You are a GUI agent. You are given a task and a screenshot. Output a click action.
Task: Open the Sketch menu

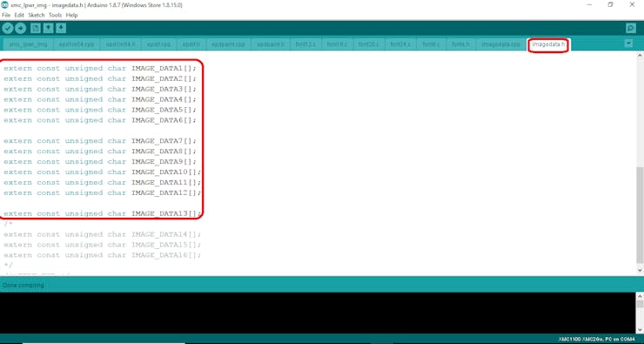click(37, 15)
